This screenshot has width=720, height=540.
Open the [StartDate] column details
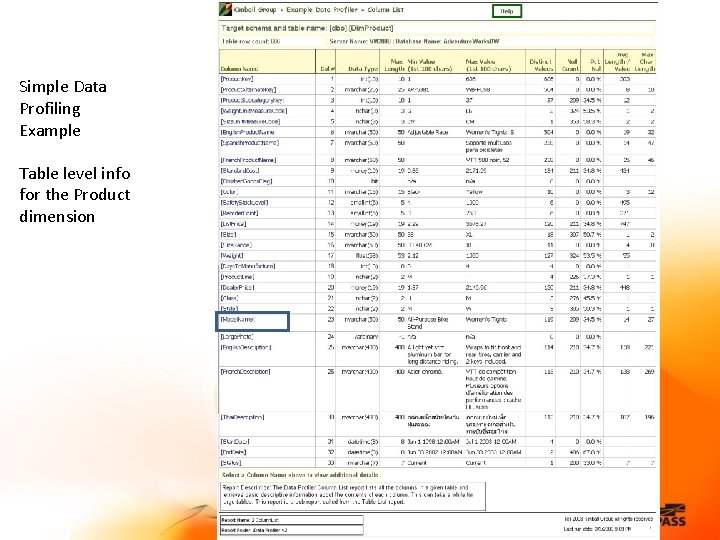(x=235, y=442)
